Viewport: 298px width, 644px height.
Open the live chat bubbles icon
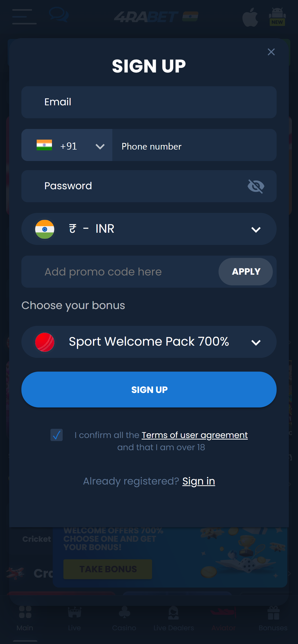coord(59,15)
